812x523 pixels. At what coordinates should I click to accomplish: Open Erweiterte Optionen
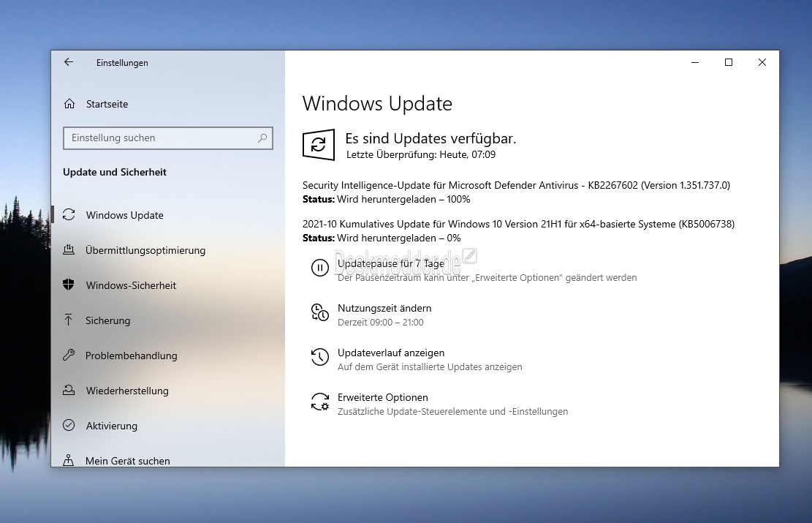(383, 397)
